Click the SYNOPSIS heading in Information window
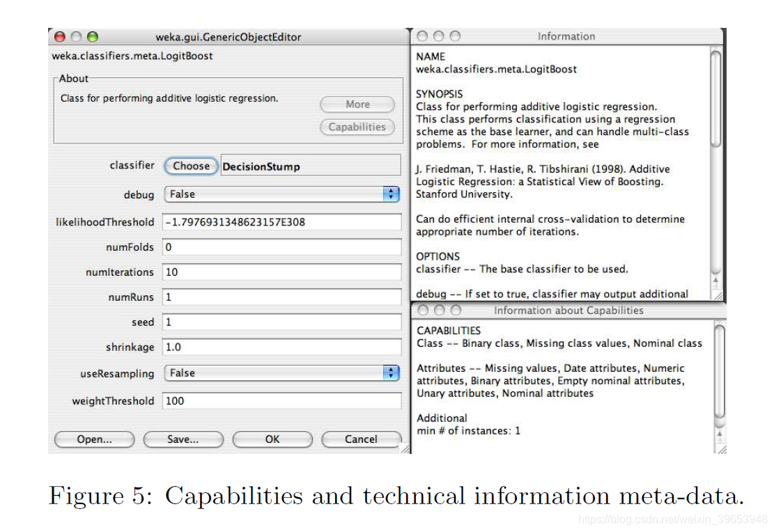774x532 pixels. [x=440, y=94]
